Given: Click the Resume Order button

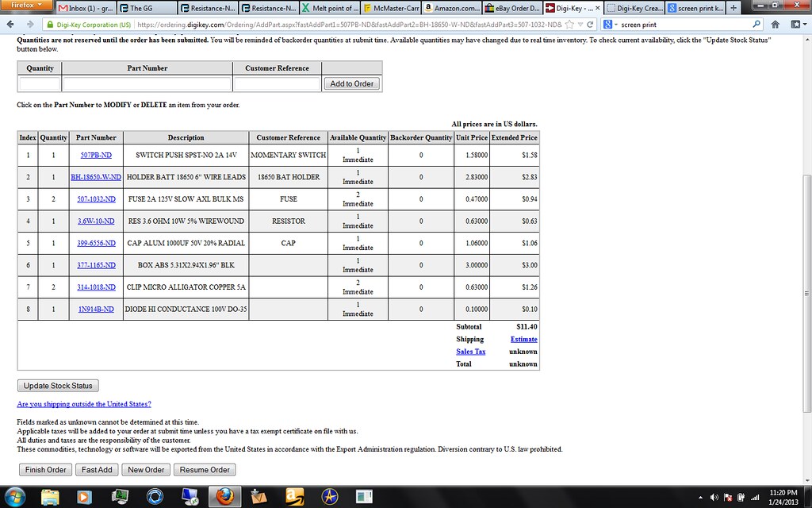Looking at the screenshot, I should tap(205, 470).
